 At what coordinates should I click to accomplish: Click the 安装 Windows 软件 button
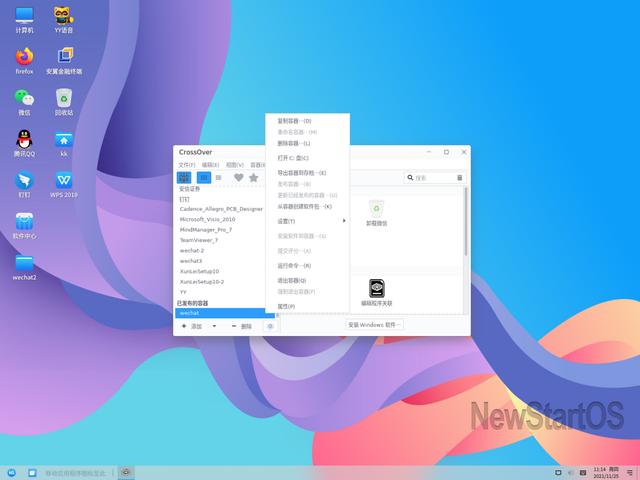[374, 325]
